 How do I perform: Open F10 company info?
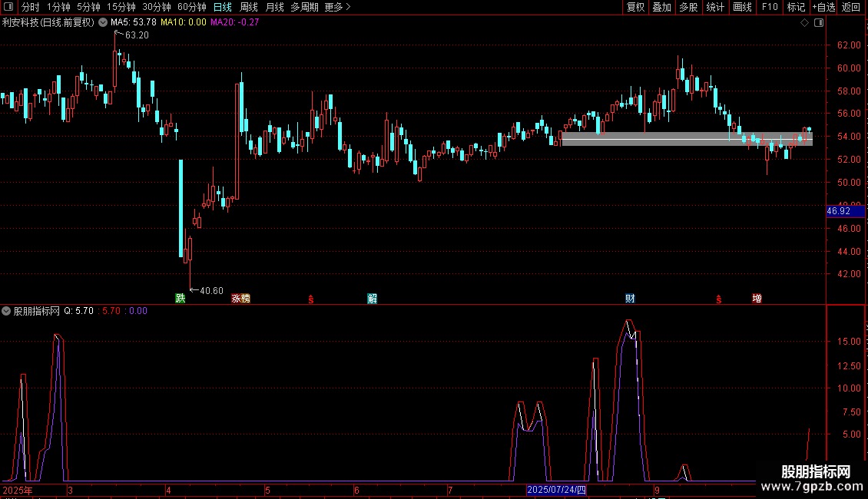(x=770, y=7)
